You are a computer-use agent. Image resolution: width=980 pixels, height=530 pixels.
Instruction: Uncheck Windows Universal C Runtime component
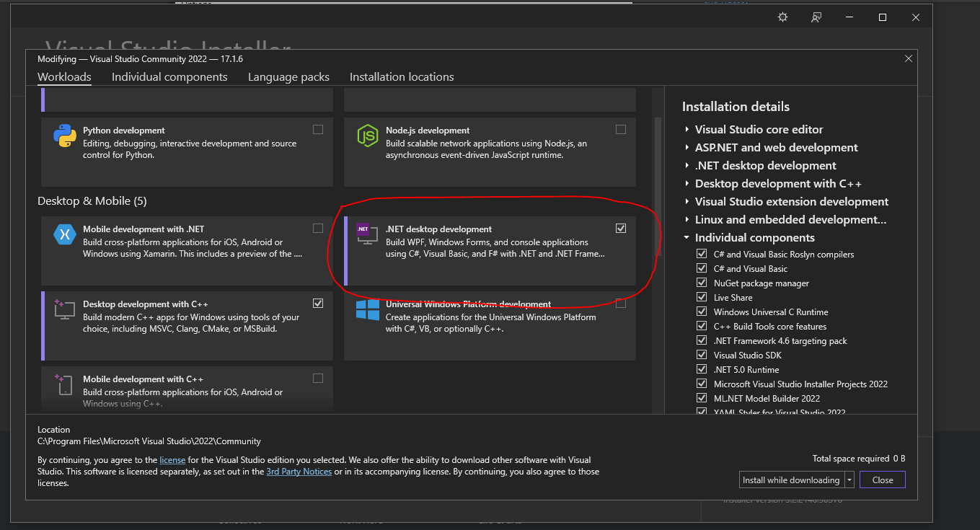click(702, 312)
